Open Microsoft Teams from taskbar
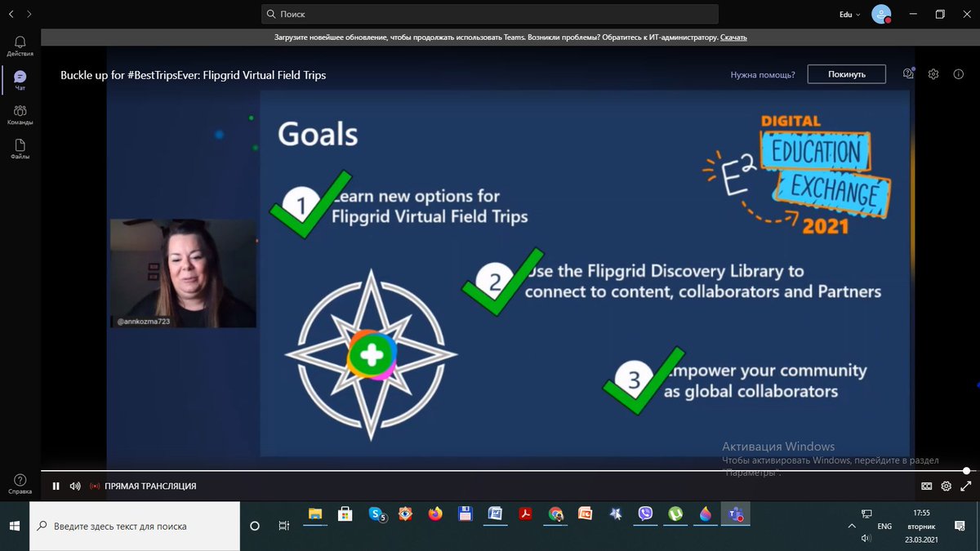Image resolution: width=980 pixels, height=551 pixels. tap(737, 514)
